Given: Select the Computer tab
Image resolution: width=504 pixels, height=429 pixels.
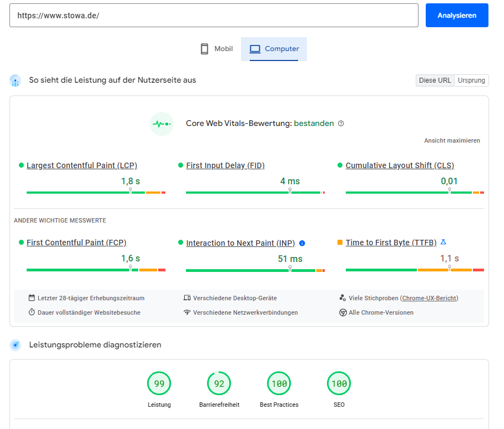Looking at the screenshot, I should 274,49.
